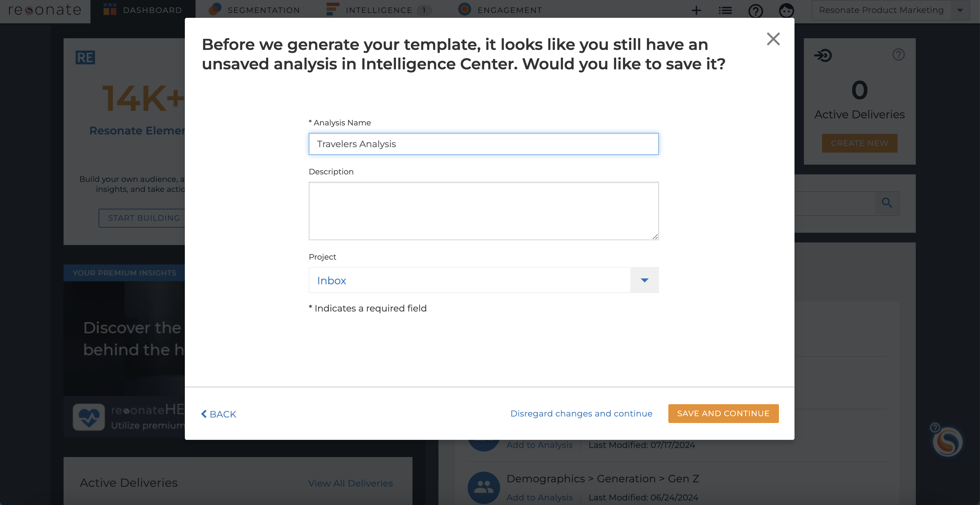
Task: Click the Gen Z demographics people icon
Action: pos(484,487)
